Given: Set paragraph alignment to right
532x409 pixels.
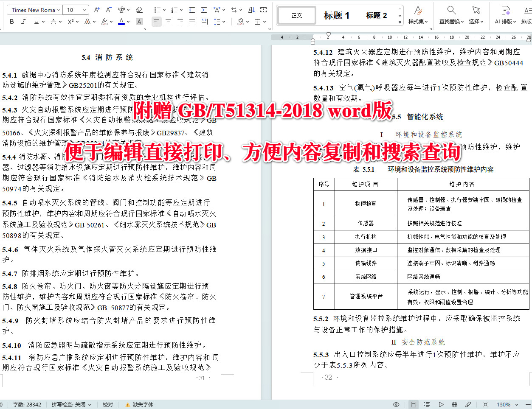Looking at the screenshot, I should pyautogui.click(x=180, y=22).
